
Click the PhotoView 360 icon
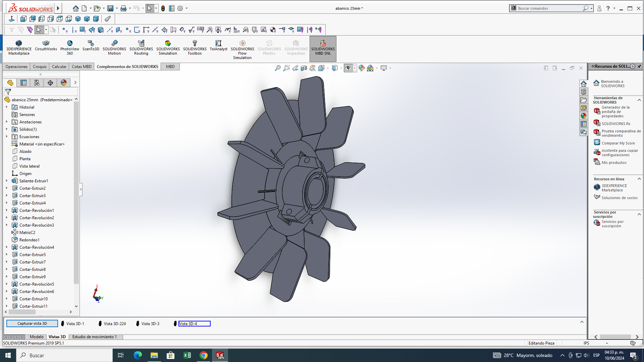click(70, 48)
